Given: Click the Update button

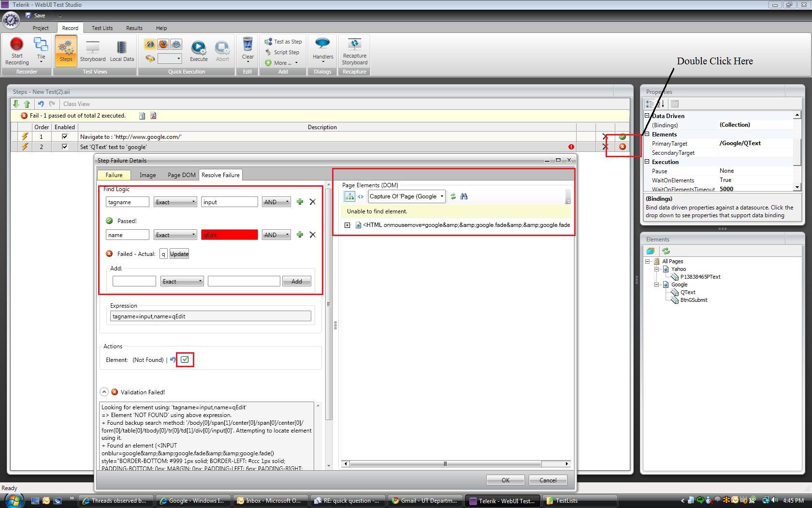Looking at the screenshot, I should [x=179, y=254].
